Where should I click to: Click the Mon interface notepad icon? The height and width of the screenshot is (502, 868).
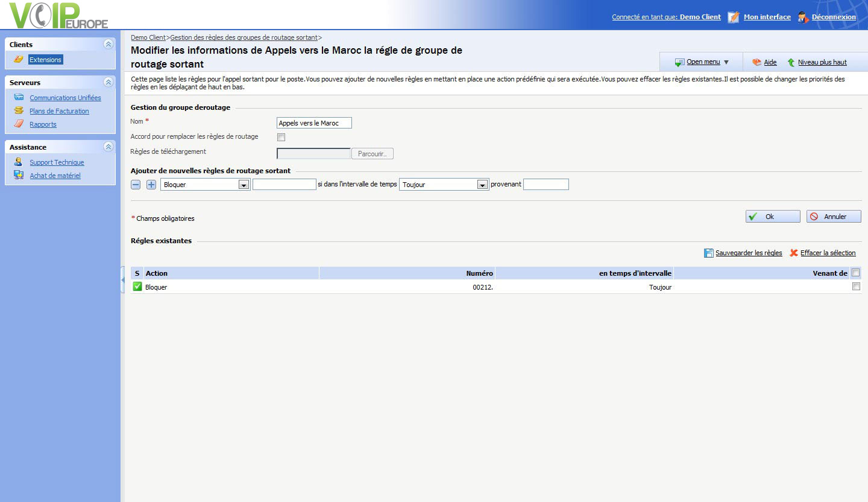click(x=734, y=17)
